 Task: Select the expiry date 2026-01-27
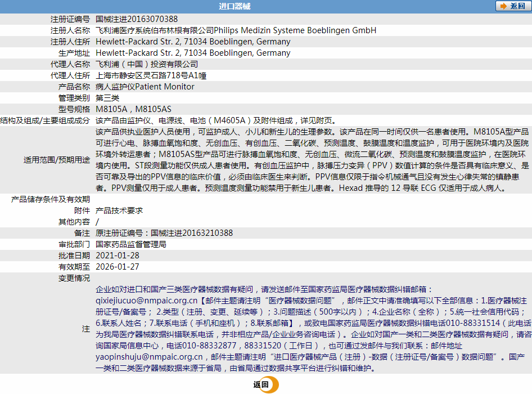[x=118, y=267]
